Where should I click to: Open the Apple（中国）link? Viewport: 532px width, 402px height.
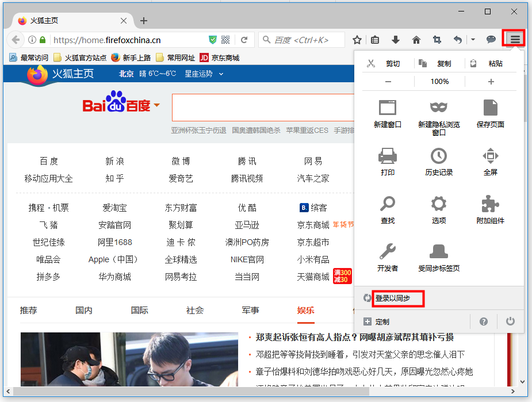113,259
